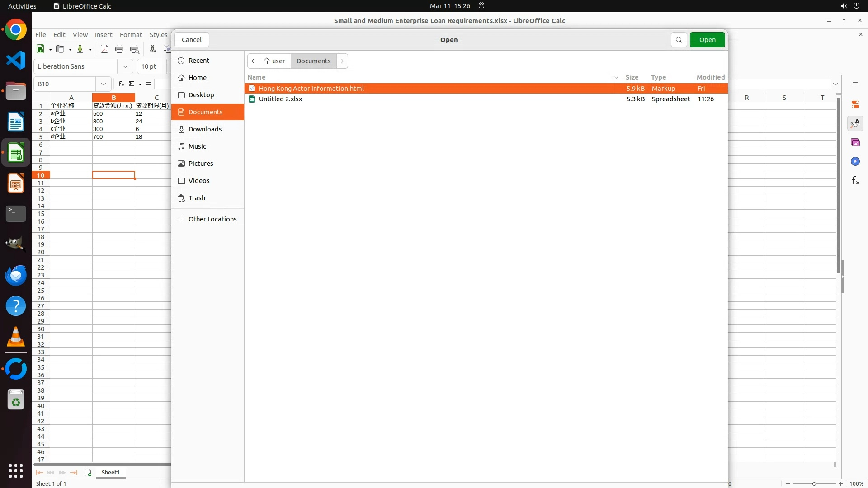Open the Navigator sidebar compass icon
868x488 pixels.
[x=855, y=161]
